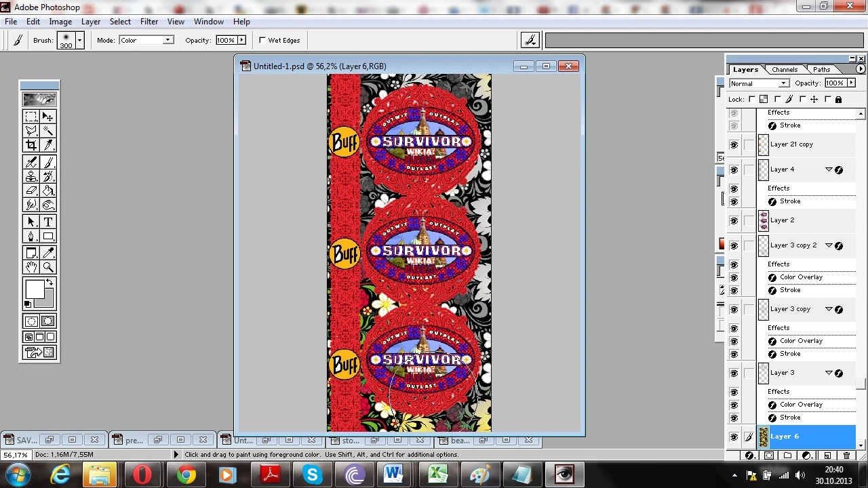868x488 pixels.
Task: Hide Layer 6 with its eye icon
Action: point(734,437)
